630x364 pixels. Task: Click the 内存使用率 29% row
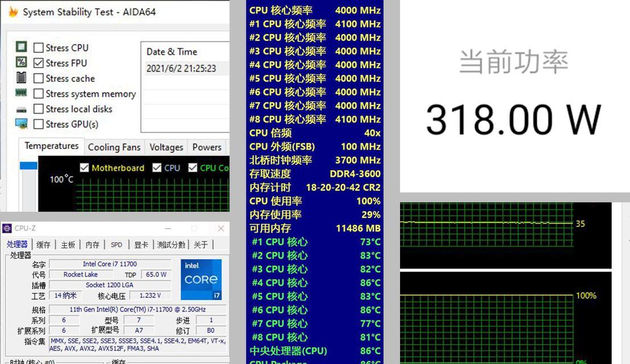315,215
